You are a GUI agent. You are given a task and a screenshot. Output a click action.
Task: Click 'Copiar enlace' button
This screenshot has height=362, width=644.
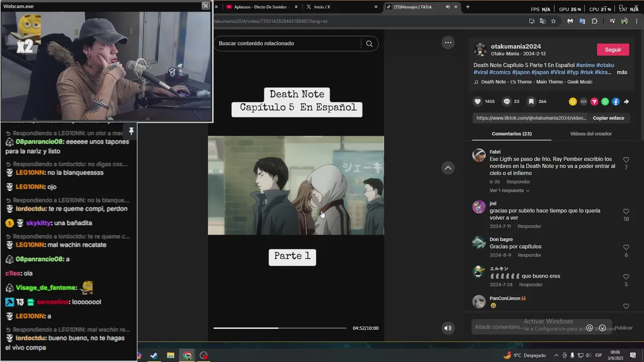pos(608,118)
